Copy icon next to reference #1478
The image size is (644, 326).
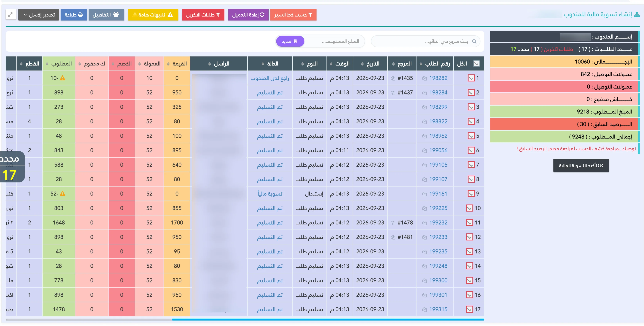tap(393, 223)
